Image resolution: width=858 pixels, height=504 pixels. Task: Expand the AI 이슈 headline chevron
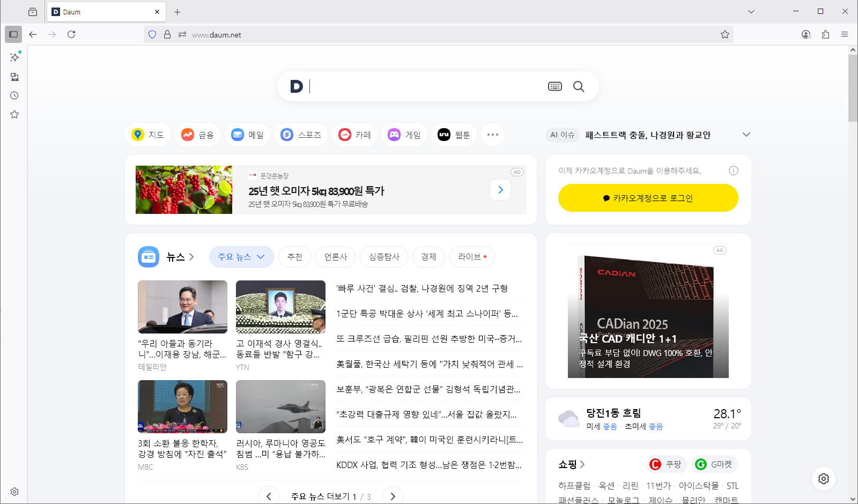click(x=746, y=135)
